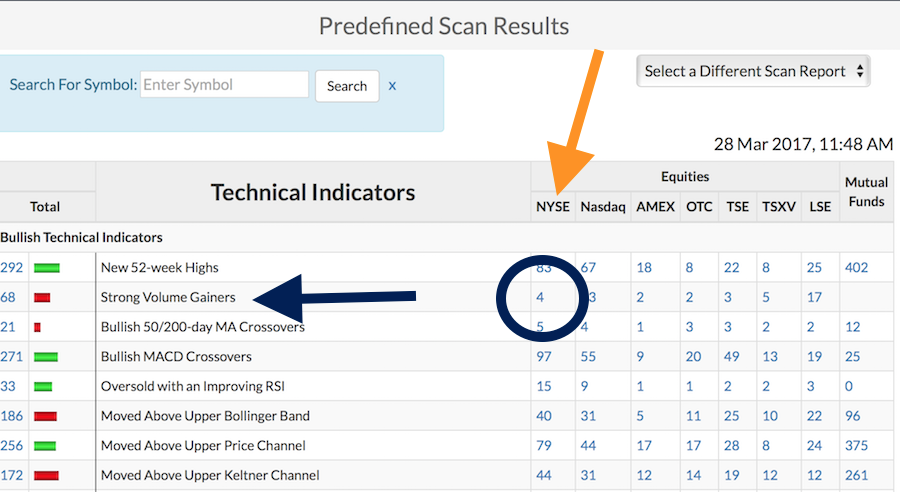The width and height of the screenshot is (900, 492).
Task: Open AMEX count 9 for Bullish MACD Crossovers
Action: [640, 357]
